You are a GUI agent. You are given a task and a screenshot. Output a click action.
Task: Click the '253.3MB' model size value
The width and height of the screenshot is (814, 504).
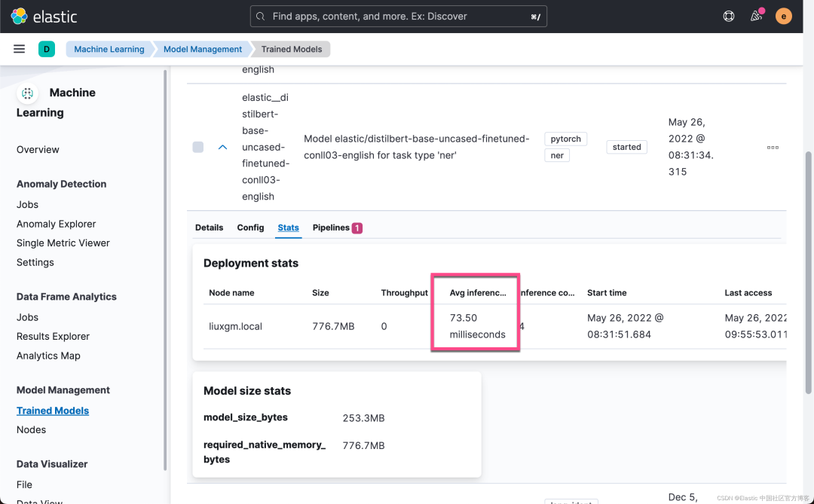coord(363,418)
